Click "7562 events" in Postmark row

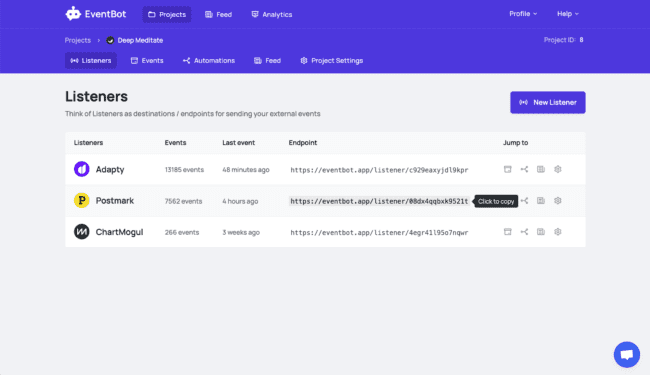click(x=184, y=201)
